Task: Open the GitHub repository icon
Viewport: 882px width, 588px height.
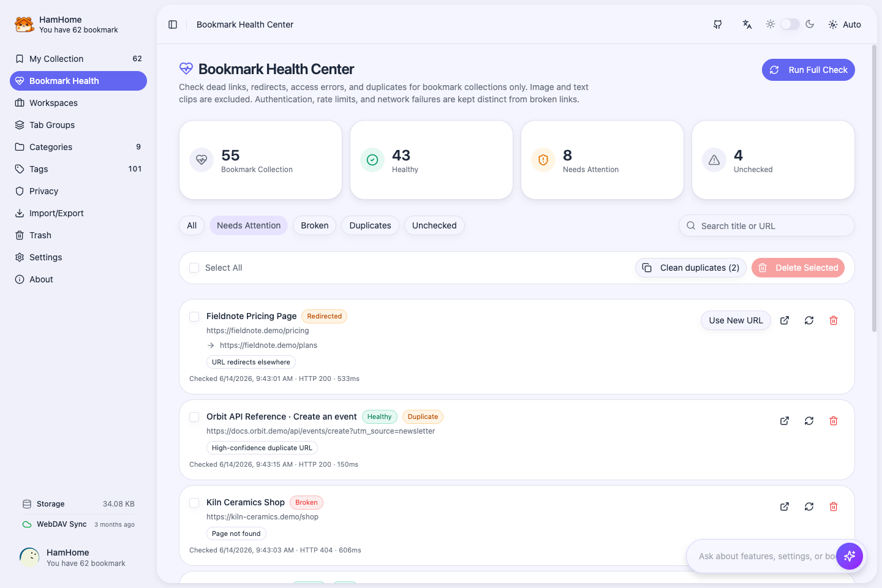Action: tap(718, 24)
